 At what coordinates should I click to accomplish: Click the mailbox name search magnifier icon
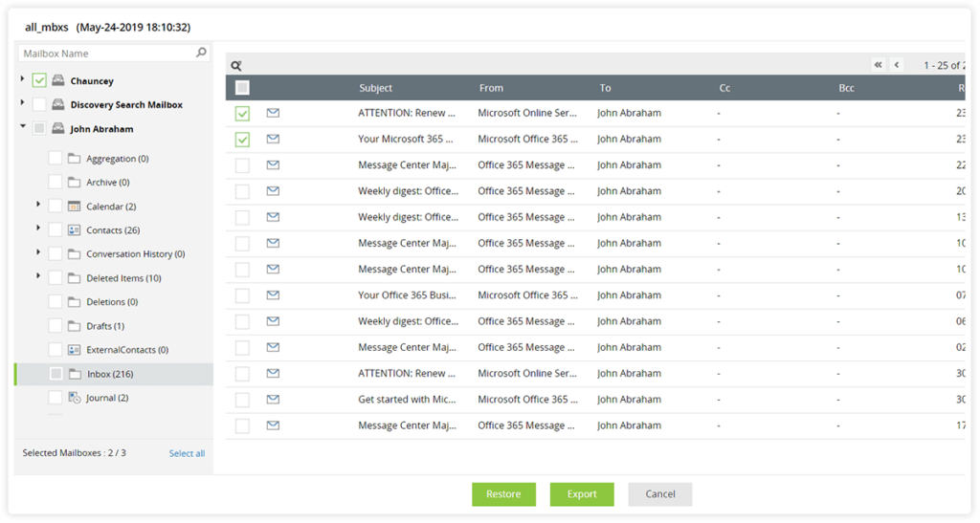pos(201,53)
